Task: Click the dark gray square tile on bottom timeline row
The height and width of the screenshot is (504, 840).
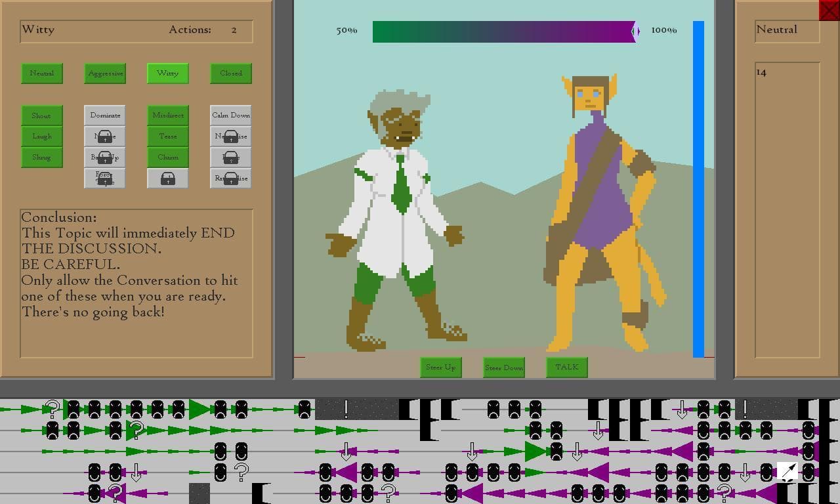Action: [x=199, y=493]
